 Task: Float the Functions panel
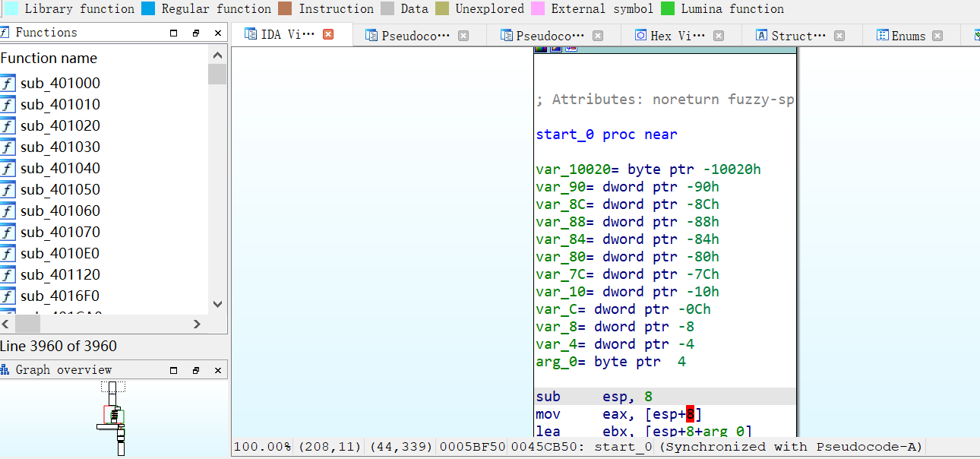(196, 33)
